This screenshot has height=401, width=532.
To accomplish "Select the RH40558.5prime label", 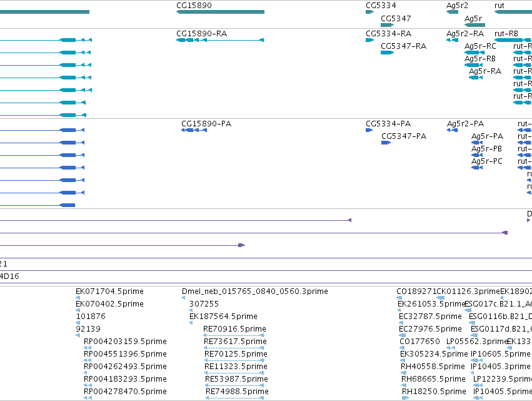I will [x=433, y=367].
